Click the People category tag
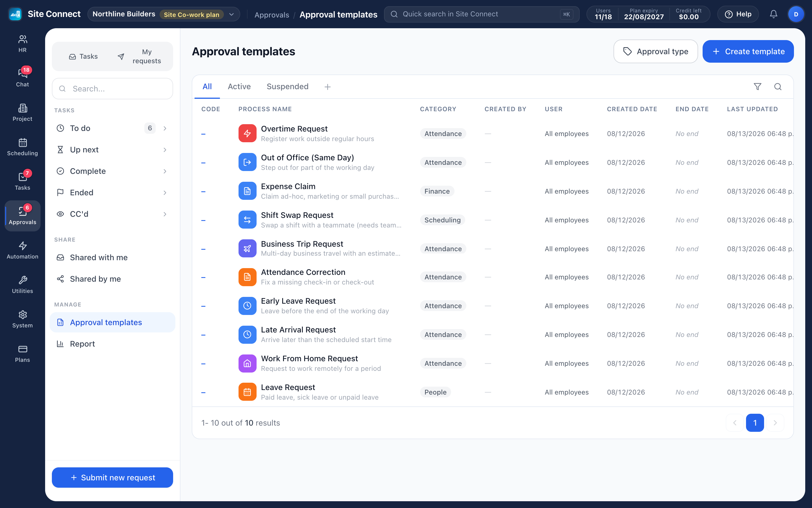This screenshot has height=508, width=812. coord(435,392)
